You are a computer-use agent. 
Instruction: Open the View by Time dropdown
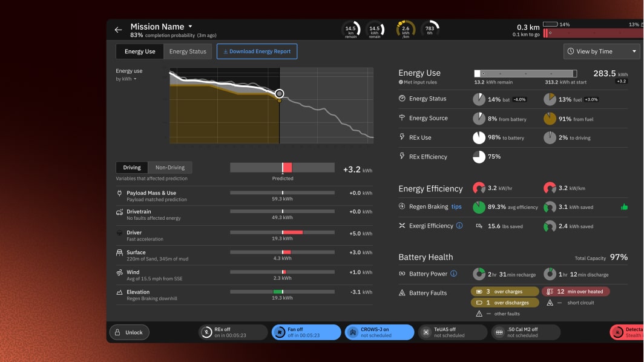click(x=601, y=51)
